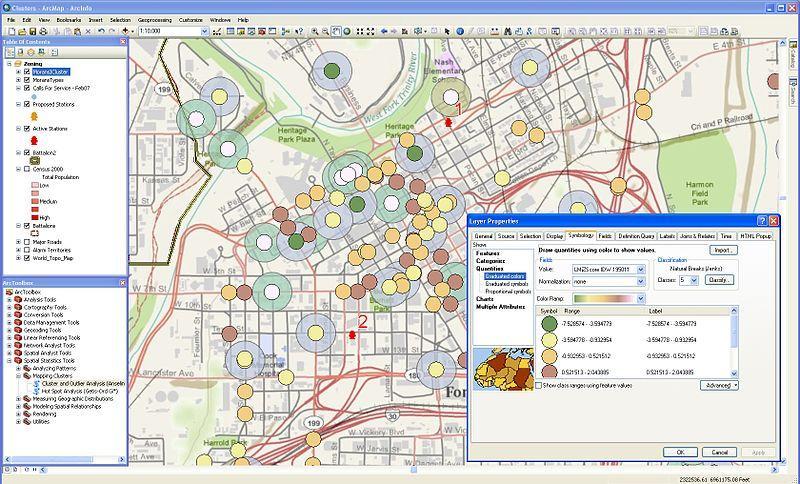Enable the Major Roads layer checkbox

pyautogui.click(x=27, y=242)
